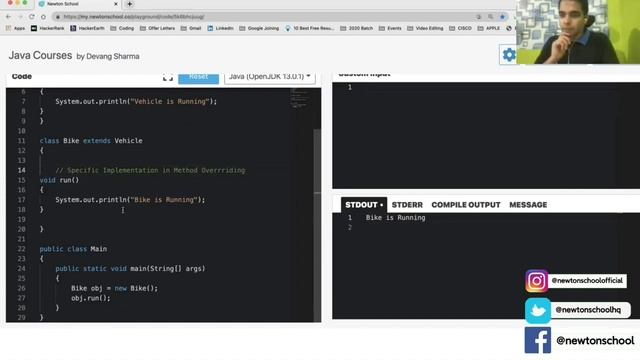Open the Offer Letters bookmarks folder
This screenshot has height=360, width=640.
click(157, 28)
